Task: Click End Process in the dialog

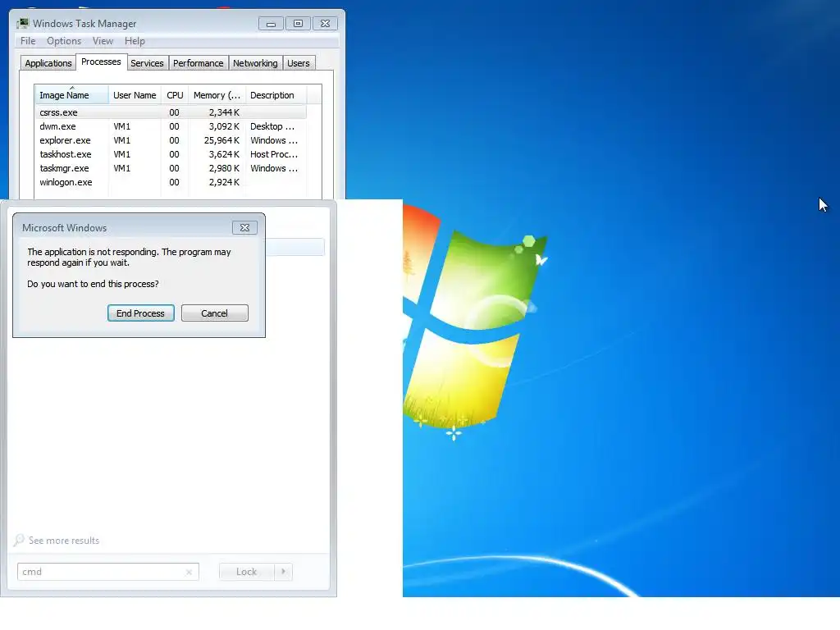Action: pos(140,313)
